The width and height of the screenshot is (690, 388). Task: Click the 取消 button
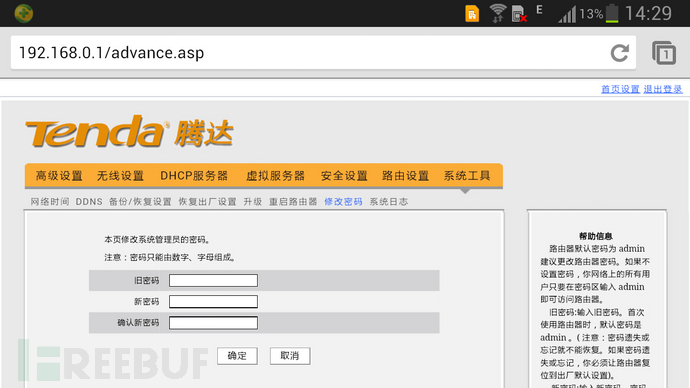(290, 356)
